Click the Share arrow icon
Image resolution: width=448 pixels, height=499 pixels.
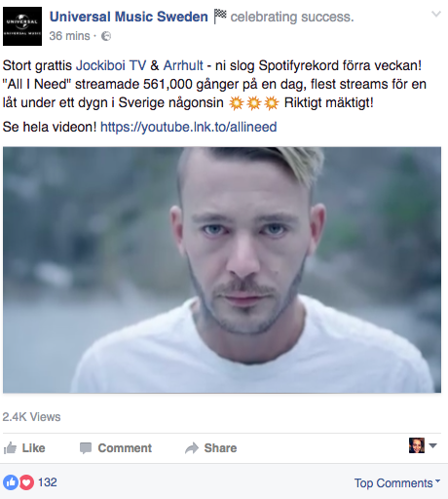tap(192, 448)
